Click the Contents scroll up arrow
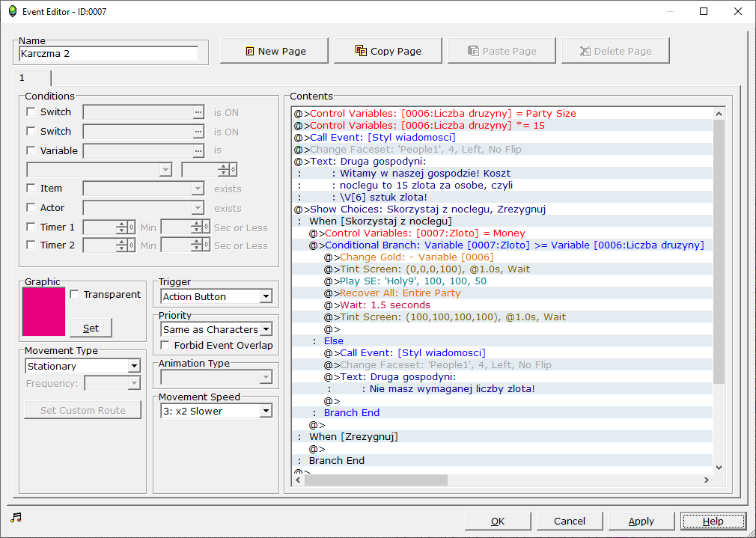Image resolution: width=756 pixels, height=538 pixels. click(719, 114)
